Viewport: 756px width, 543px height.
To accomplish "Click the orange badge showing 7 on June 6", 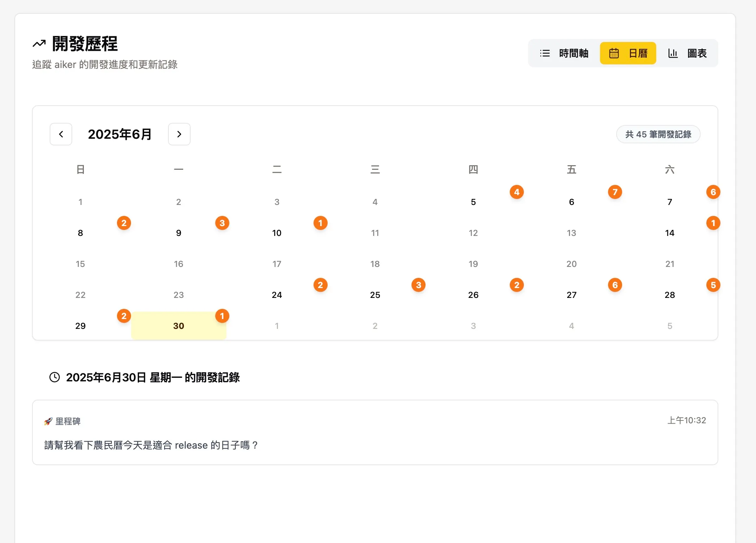I will [615, 192].
